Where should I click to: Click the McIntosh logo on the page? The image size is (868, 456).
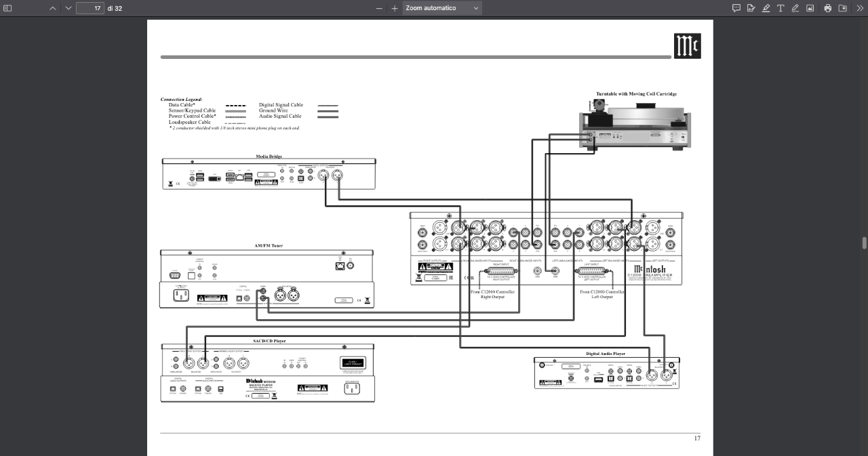pyautogui.click(x=687, y=46)
